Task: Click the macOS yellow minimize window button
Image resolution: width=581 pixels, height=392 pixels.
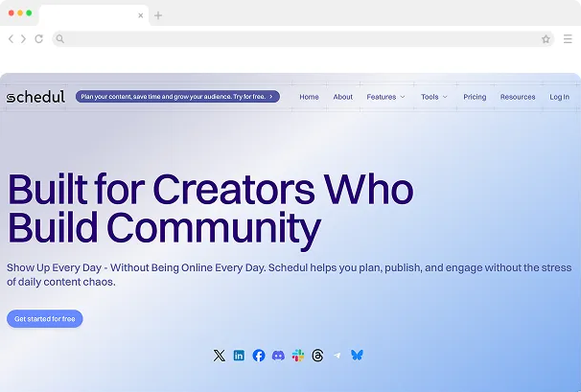Action: pyautogui.click(x=20, y=13)
